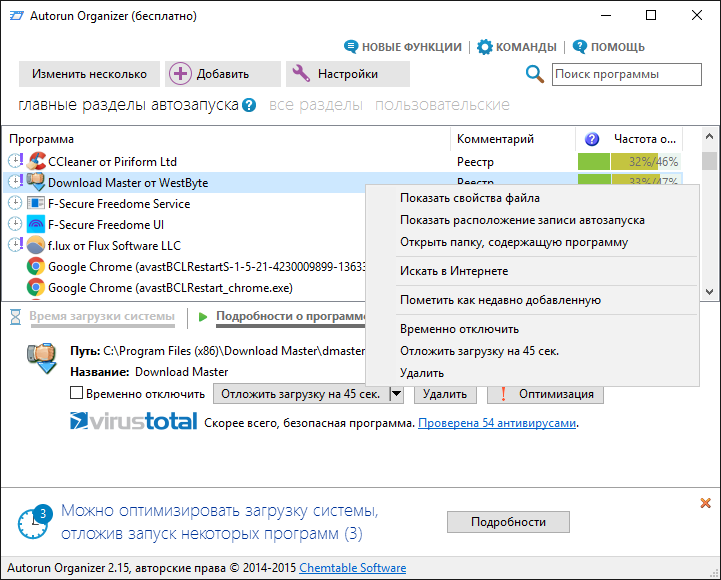Click the clock icon beside F-Secure Freedome Service
Screen dimensions: 721x580
[15, 203]
